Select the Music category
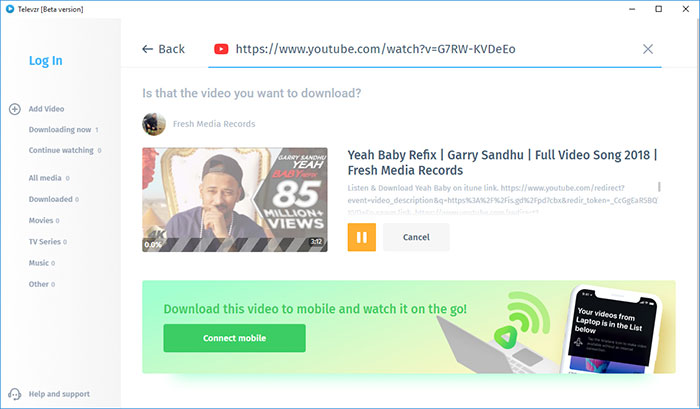 40,262
